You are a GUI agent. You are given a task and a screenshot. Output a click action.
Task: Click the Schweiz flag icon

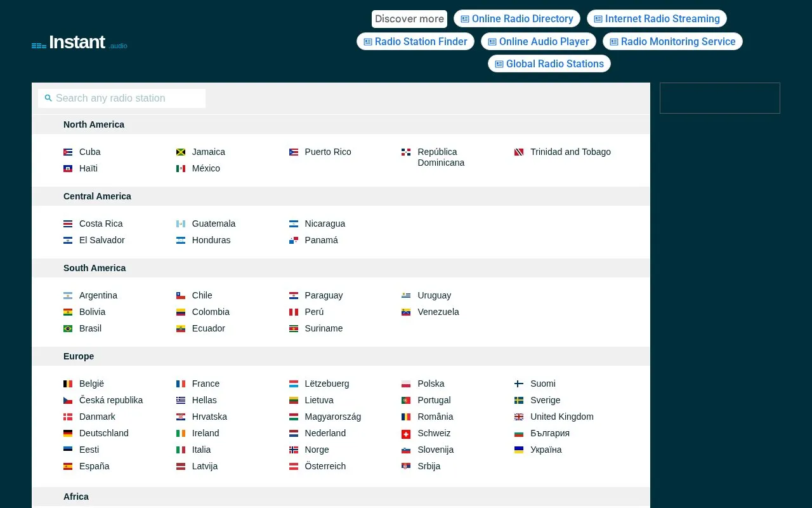tap(406, 434)
